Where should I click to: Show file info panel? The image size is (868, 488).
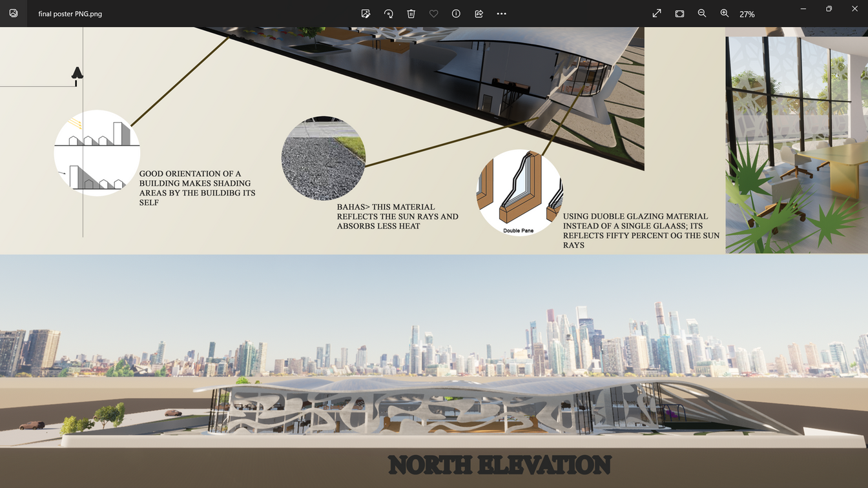456,14
